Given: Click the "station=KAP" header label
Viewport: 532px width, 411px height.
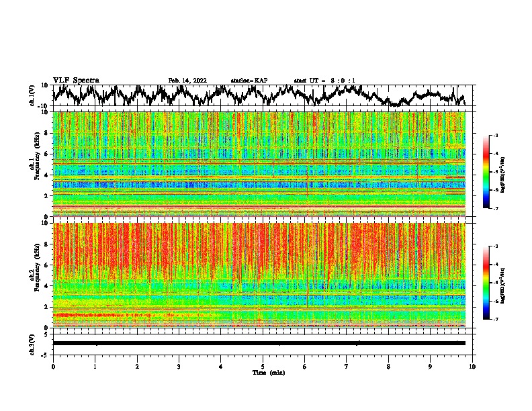Looking at the screenshot, I should coord(249,81).
